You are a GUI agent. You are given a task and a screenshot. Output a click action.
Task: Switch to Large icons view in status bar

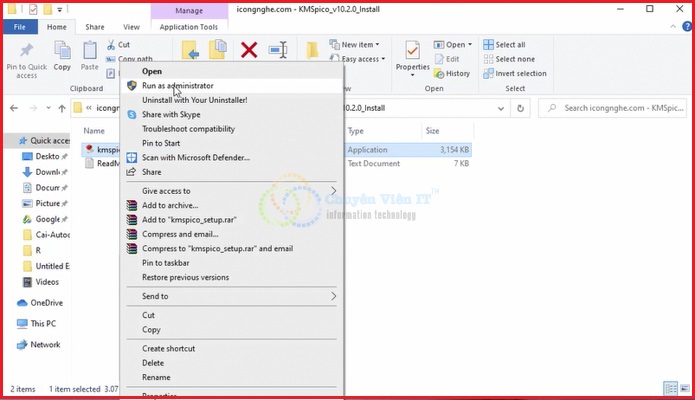685,389
